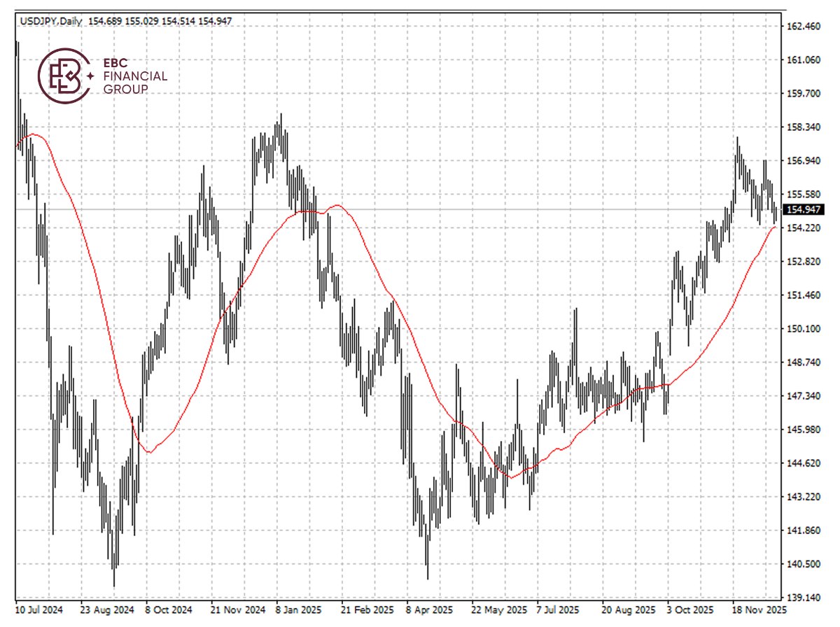840x627 pixels.
Task: Click the 161.060 price axis label
Action: pyautogui.click(x=804, y=60)
